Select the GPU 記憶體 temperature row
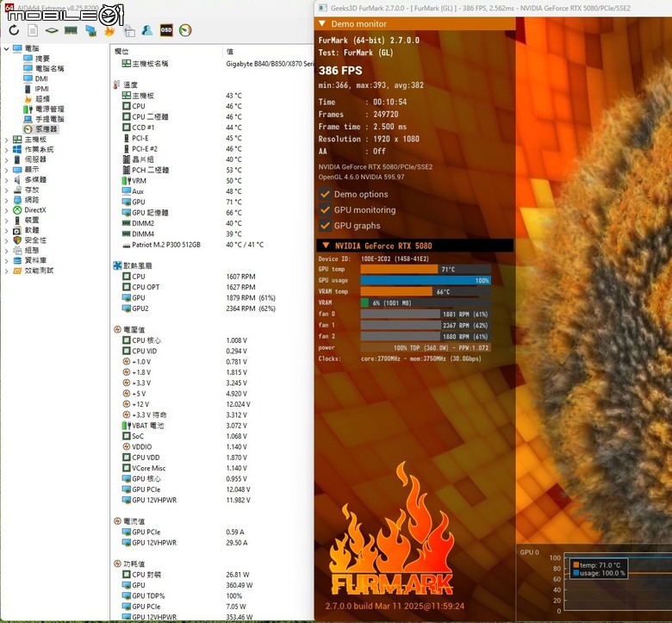The width and height of the screenshot is (672, 623). click(212, 213)
